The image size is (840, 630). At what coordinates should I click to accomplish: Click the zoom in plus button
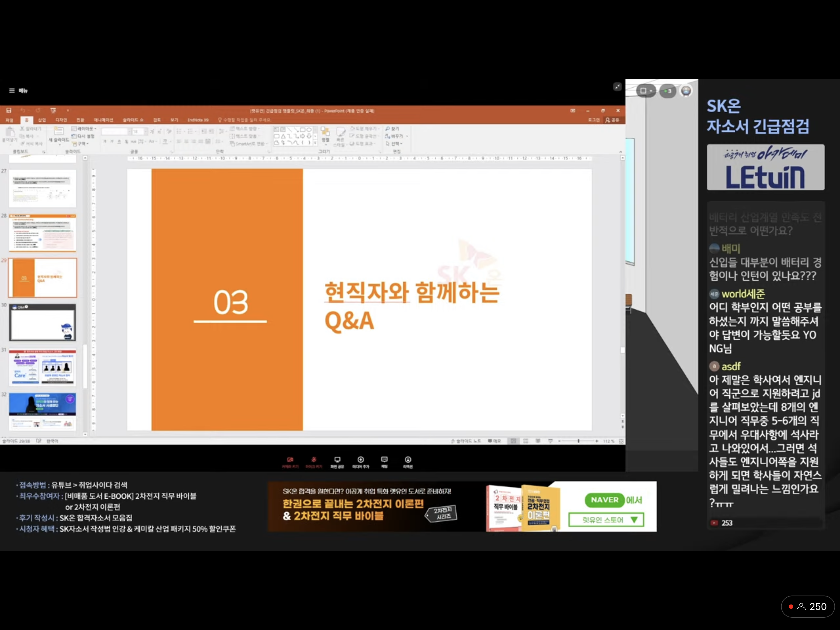point(597,441)
